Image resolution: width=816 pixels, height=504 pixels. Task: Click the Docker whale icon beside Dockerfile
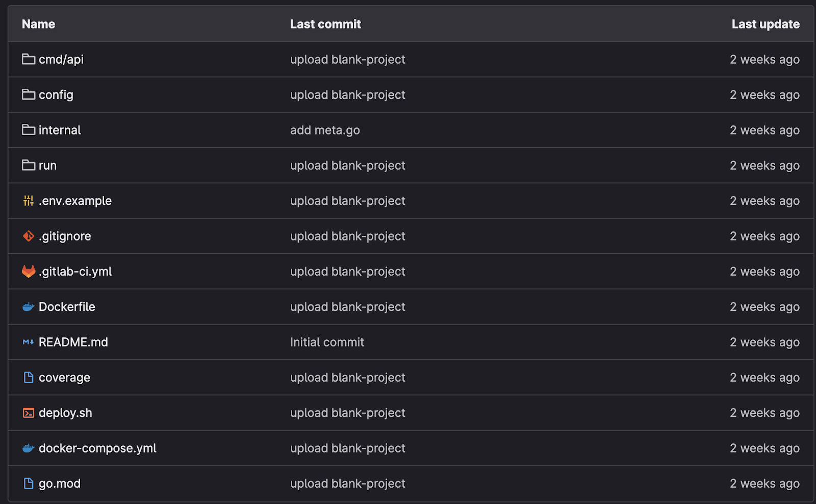coord(29,307)
